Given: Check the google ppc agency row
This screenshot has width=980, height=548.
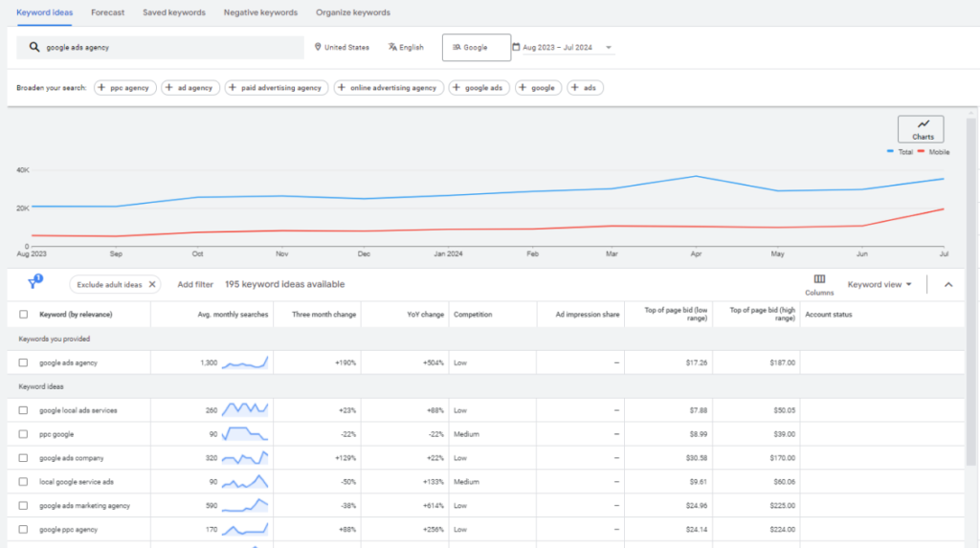Looking at the screenshot, I should click(23, 529).
